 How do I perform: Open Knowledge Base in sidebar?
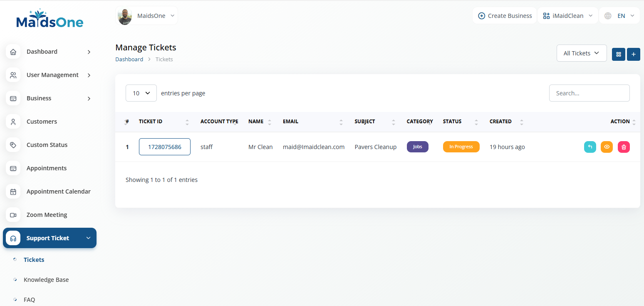pyautogui.click(x=46, y=280)
